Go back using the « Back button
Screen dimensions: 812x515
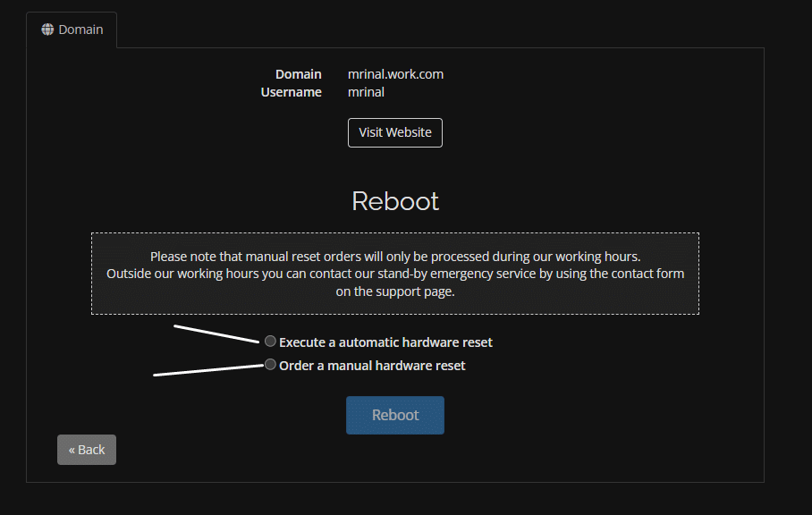tap(87, 450)
